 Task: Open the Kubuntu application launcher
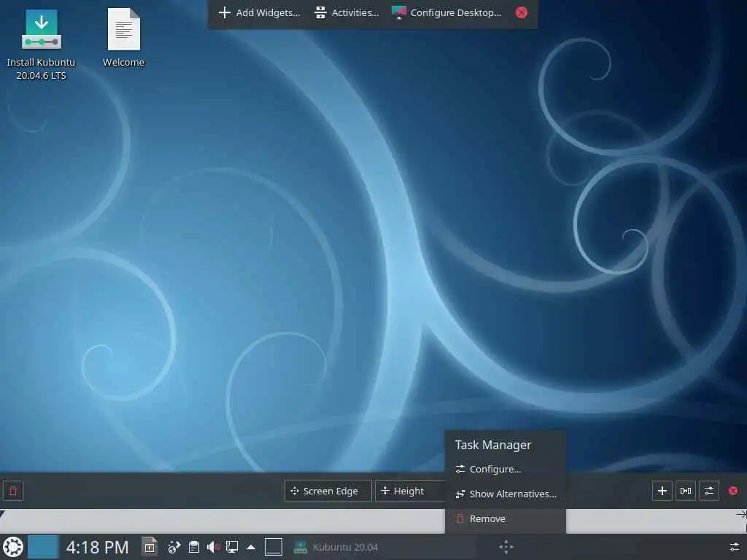click(x=13, y=547)
